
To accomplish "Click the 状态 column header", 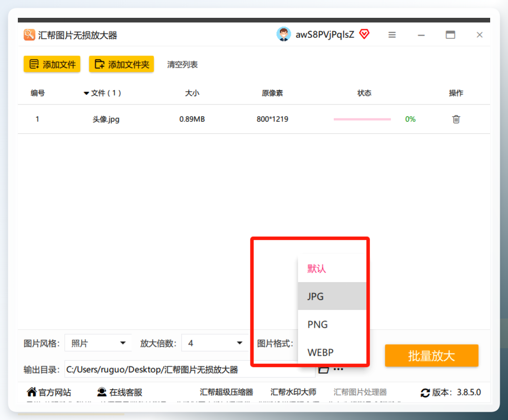I will [364, 93].
